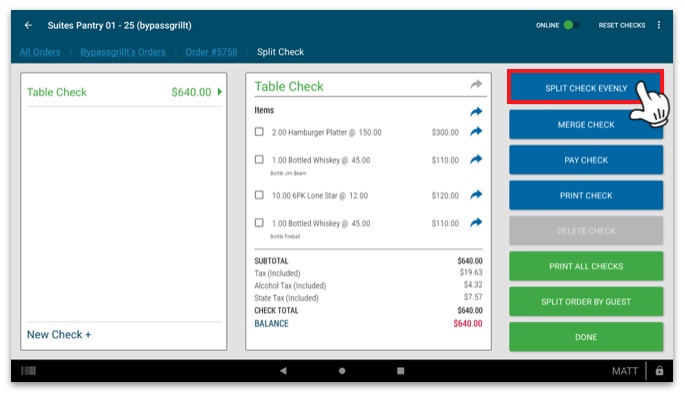Open Order #5758 breadcrumb
Screen dimensions: 685x393
click(x=211, y=52)
